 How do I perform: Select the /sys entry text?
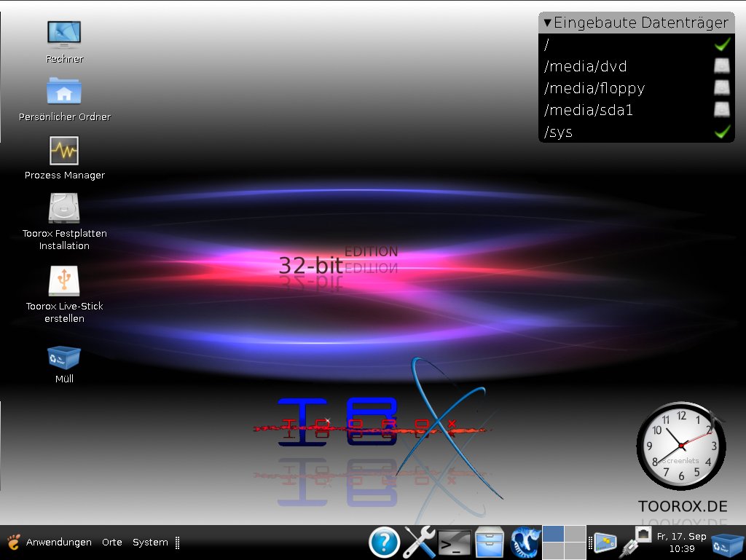pyautogui.click(x=558, y=132)
